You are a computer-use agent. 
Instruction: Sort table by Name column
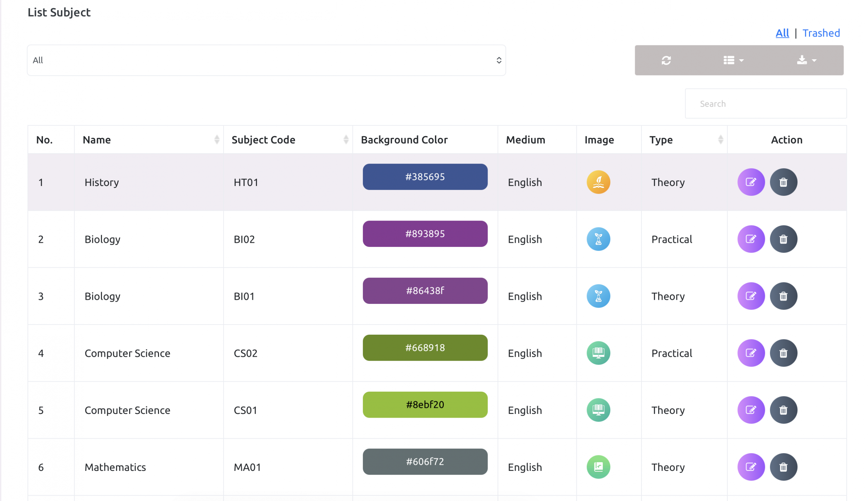click(x=217, y=140)
